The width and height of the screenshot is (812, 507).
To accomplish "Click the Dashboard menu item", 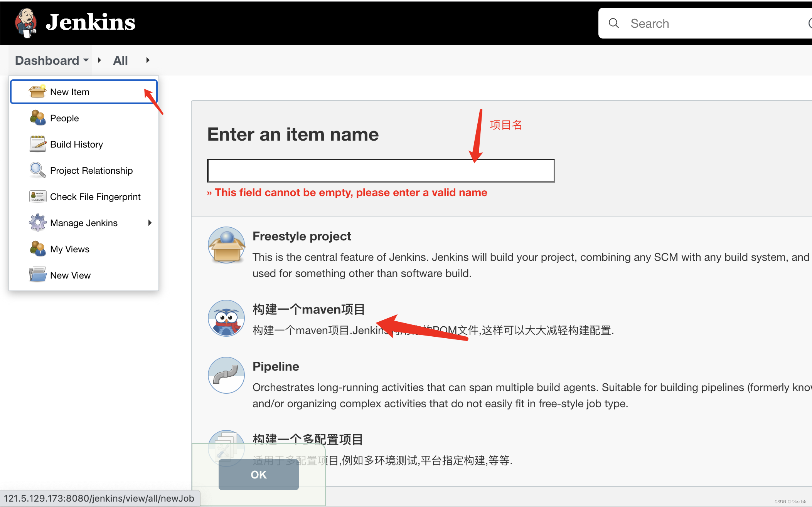I will 47,60.
